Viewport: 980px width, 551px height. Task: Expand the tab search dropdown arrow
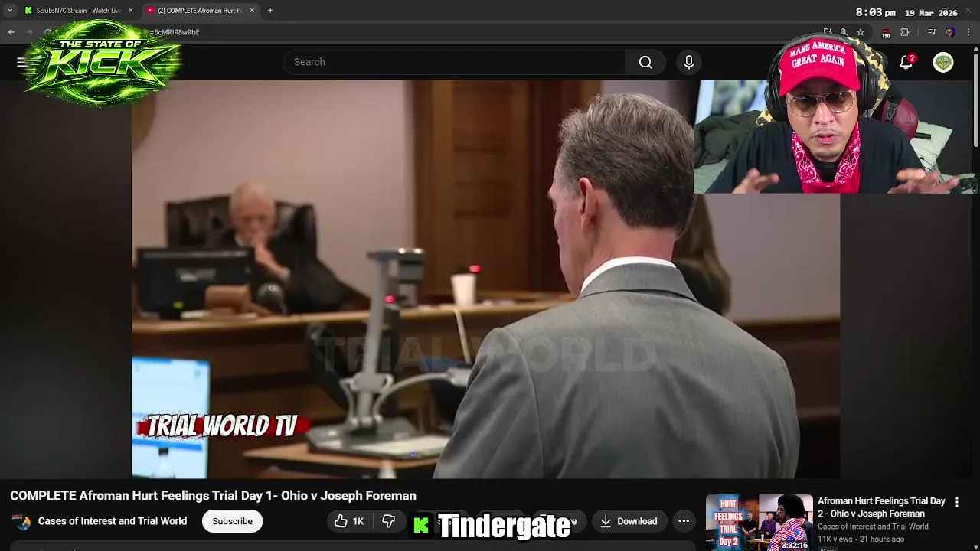tap(10, 11)
